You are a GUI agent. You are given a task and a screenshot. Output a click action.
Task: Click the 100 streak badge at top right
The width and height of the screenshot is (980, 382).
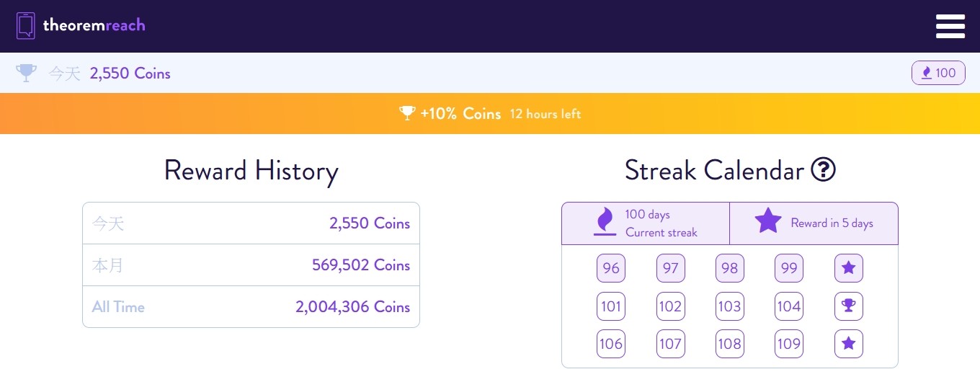click(x=938, y=73)
